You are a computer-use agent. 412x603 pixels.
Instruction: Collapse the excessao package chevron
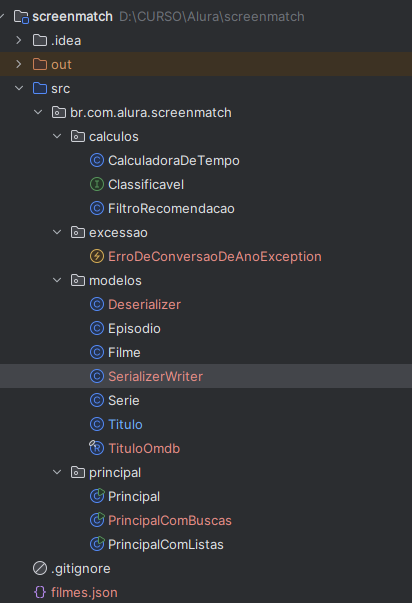click(x=57, y=232)
